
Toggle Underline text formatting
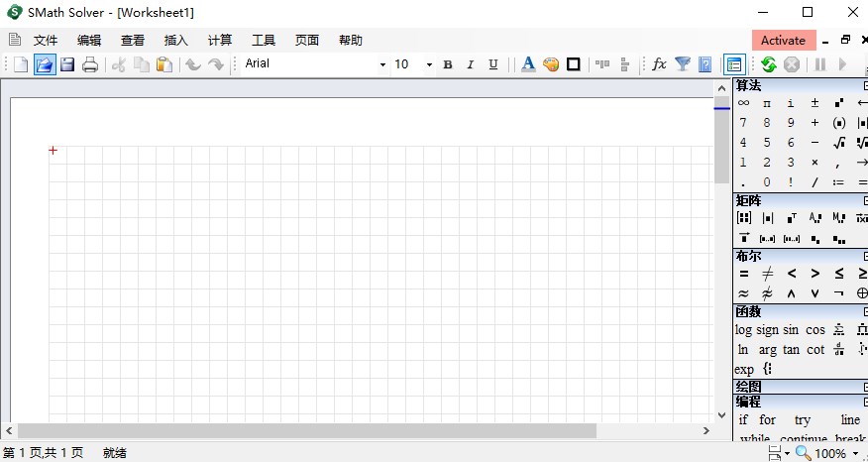coord(494,64)
